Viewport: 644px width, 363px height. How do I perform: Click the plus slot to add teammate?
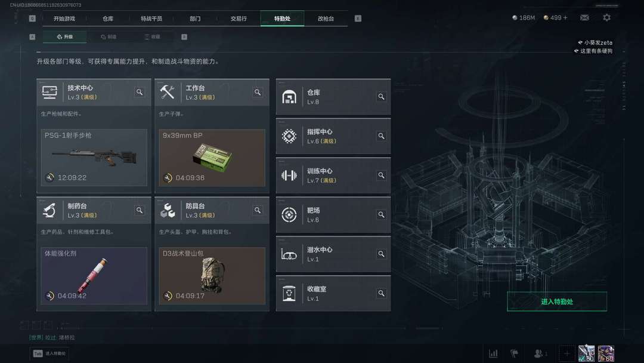click(x=567, y=353)
